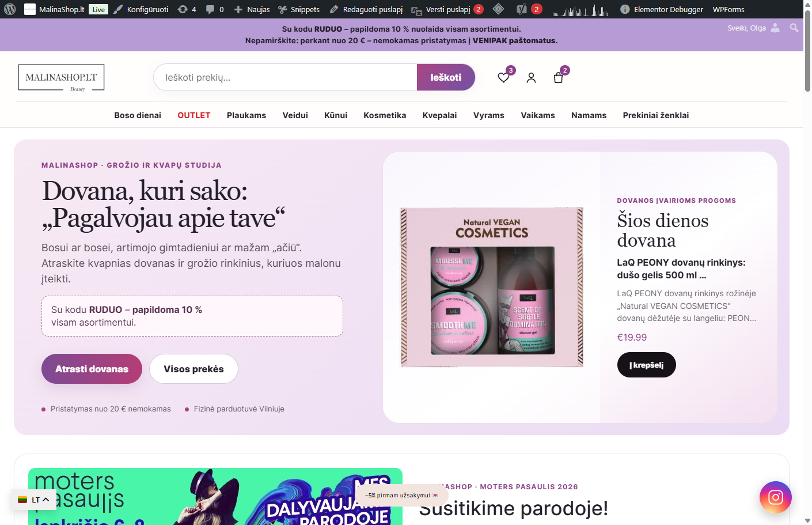Click the purple Ieškoti search button
Viewport: 812px width, 525px height.
[x=446, y=77]
